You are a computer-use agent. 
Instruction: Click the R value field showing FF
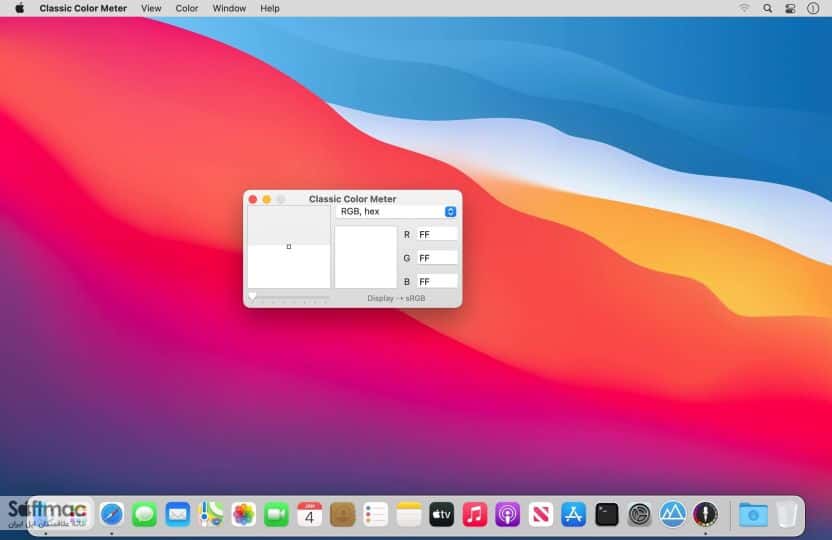[437, 234]
